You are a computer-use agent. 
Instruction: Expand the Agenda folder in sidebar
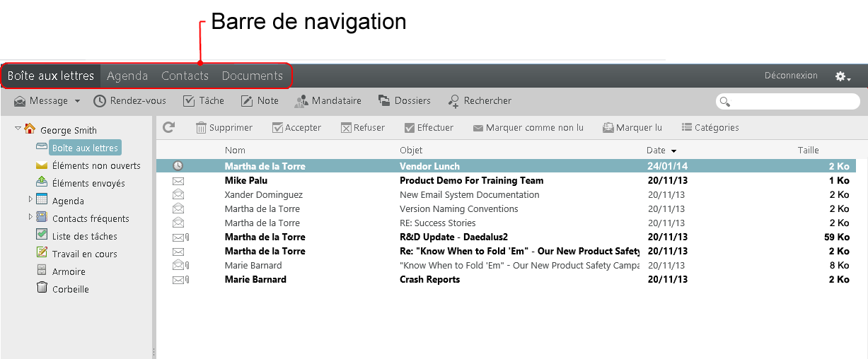[30, 199]
